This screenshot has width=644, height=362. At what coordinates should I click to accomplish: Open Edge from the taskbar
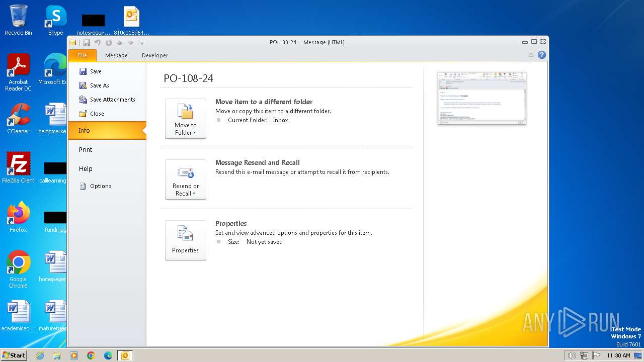pyautogui.click(x=108, y=355)
